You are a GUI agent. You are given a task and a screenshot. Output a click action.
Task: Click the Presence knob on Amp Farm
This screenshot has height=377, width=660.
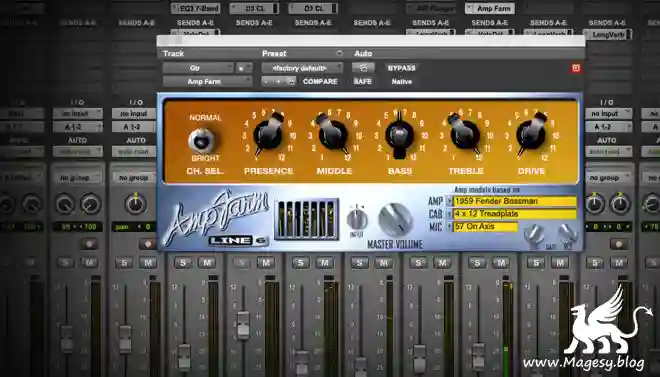pyautogui.click(x=268, y=134)
